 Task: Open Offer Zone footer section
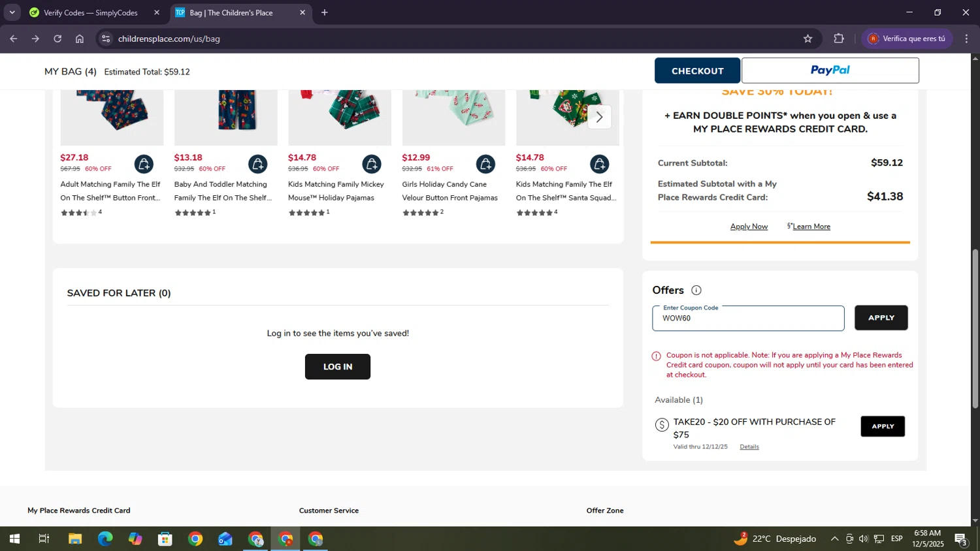605,511
